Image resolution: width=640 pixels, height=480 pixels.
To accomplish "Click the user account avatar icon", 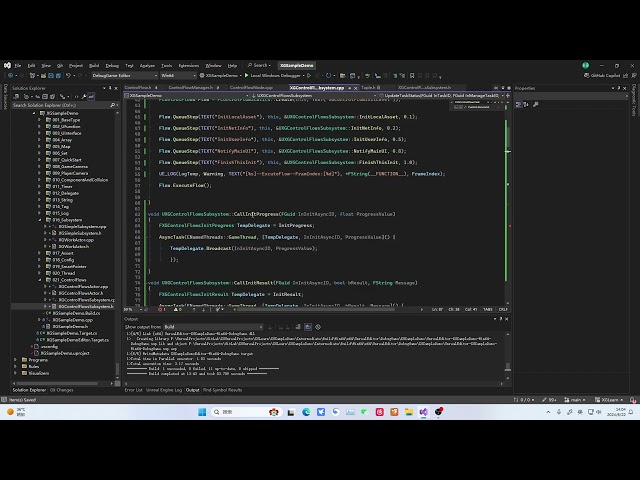I will [586, 65].
